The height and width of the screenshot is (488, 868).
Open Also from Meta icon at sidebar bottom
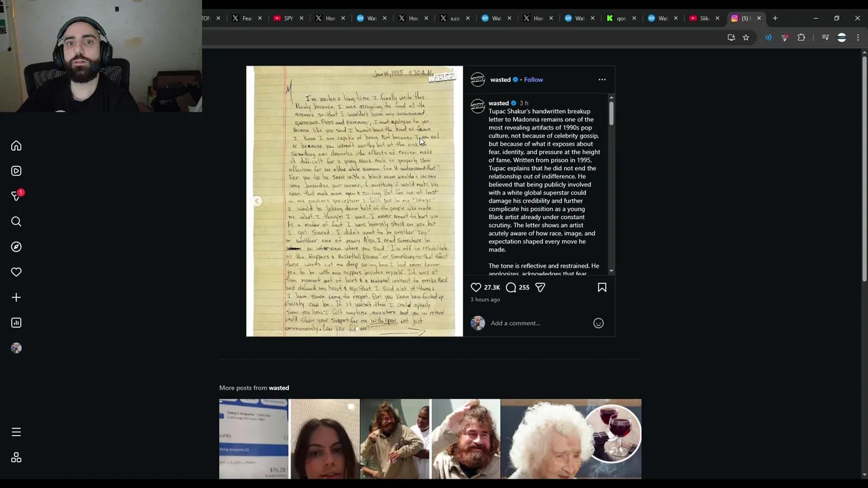[x=16, y=457]
